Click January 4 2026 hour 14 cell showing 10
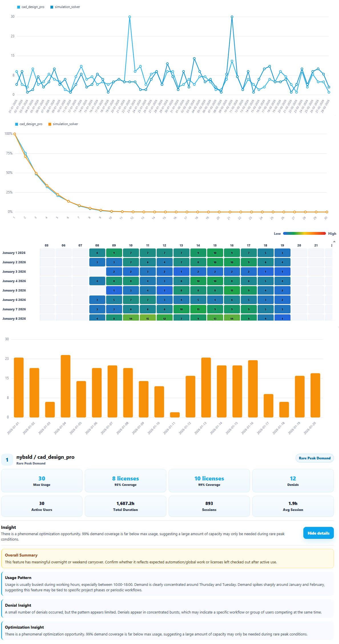Image resolution: width=339 pixels, height=644 pixels. [198, 281]
